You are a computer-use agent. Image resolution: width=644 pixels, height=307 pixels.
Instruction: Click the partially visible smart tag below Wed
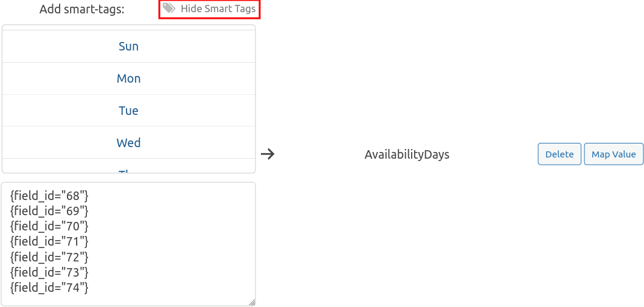128,170
